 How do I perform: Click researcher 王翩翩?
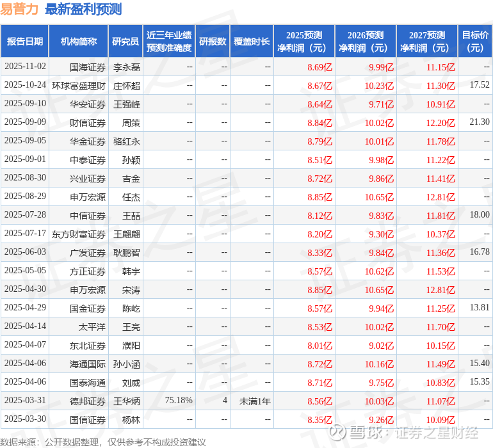[x=127, y=234]
